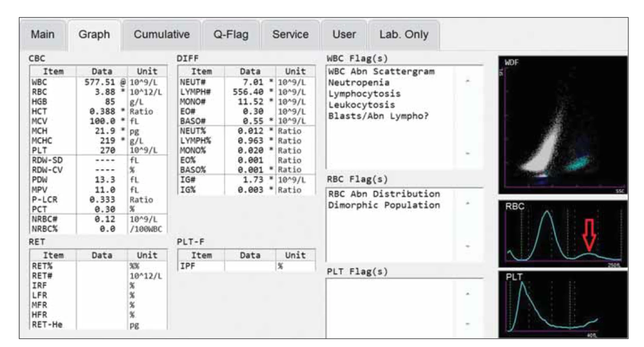Click the PLT Flag(s) list up arrow

point(467,294)
